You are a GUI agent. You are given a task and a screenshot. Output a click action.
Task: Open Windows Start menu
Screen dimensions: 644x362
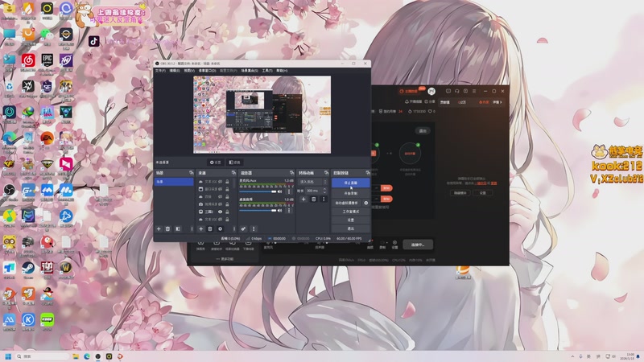8,356
